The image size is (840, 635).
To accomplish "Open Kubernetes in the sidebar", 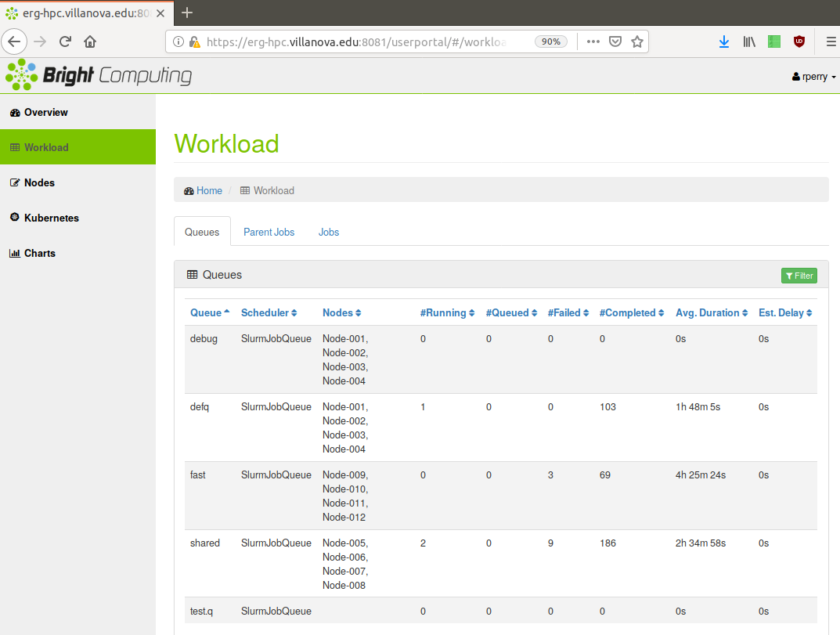I will pos(78,218).
